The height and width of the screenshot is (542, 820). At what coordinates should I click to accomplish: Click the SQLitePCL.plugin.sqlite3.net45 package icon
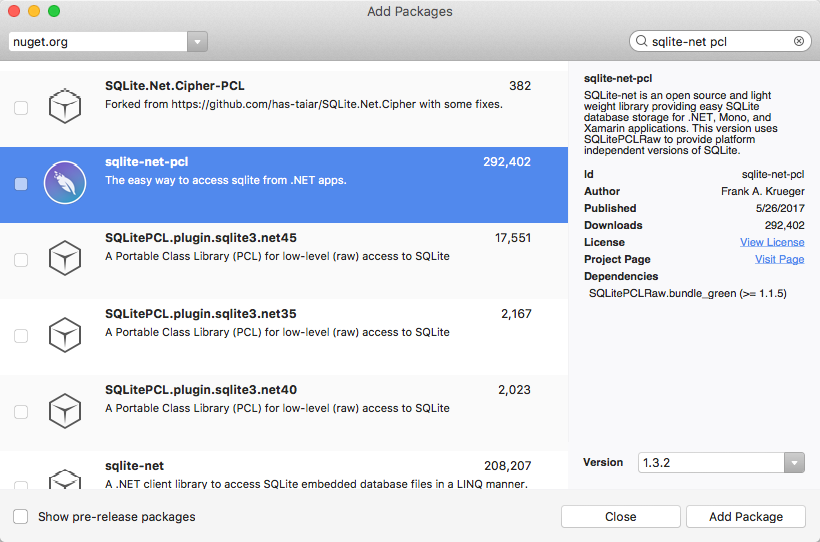[65, 258]
